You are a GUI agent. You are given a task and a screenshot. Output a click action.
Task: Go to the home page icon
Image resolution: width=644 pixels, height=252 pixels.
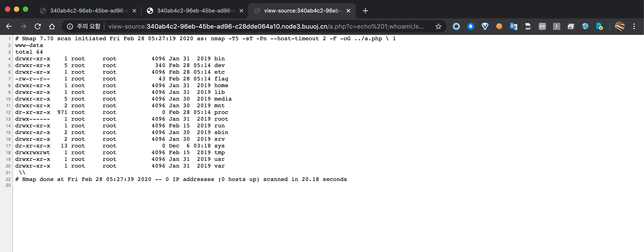(52, 26)
